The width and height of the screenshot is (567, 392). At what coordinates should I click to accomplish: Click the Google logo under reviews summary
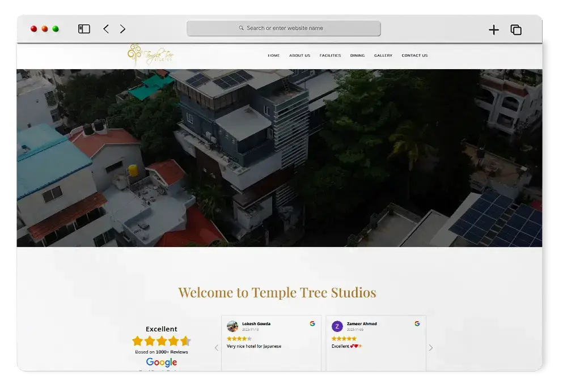(x=162, y=362)
